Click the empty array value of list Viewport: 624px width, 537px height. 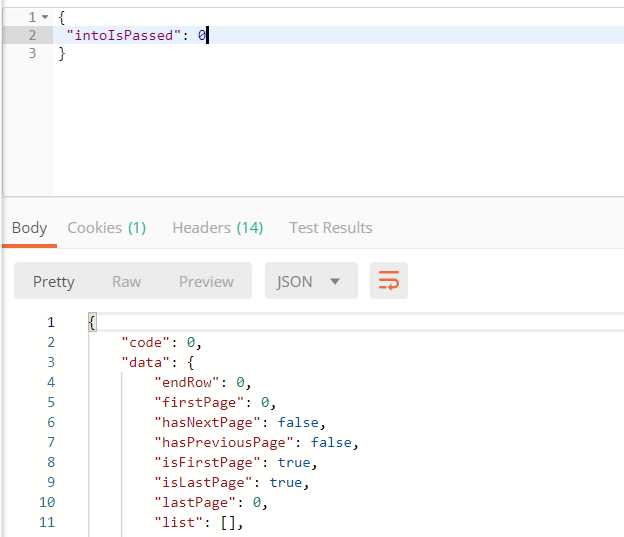pyautogui.click(x=228, y=522)
